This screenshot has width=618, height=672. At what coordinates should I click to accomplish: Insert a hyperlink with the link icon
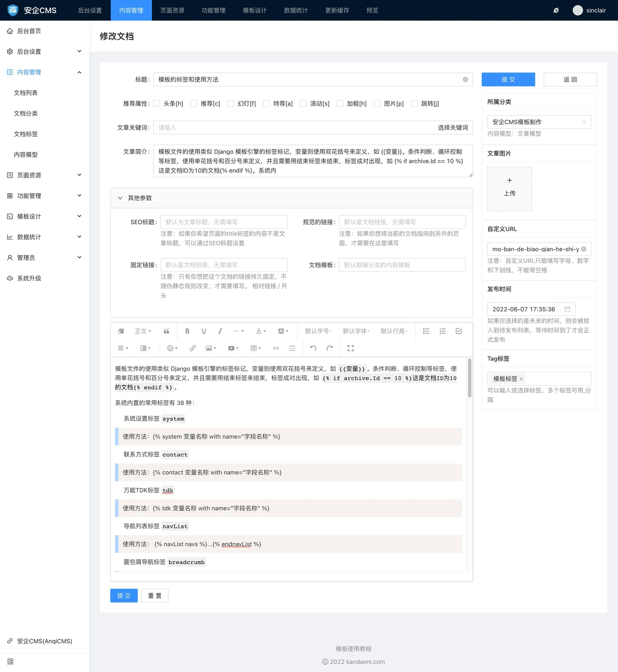point(192,348)
